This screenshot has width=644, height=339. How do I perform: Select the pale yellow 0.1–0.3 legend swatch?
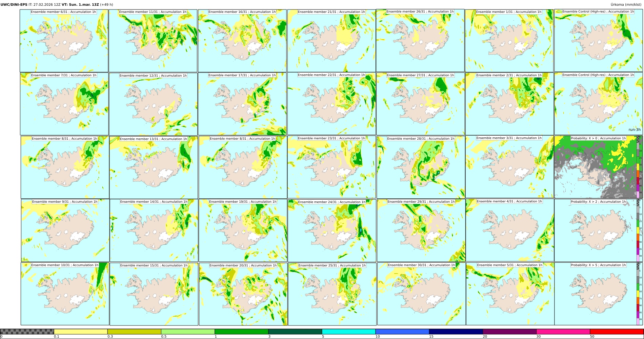(x=81, y=332)
